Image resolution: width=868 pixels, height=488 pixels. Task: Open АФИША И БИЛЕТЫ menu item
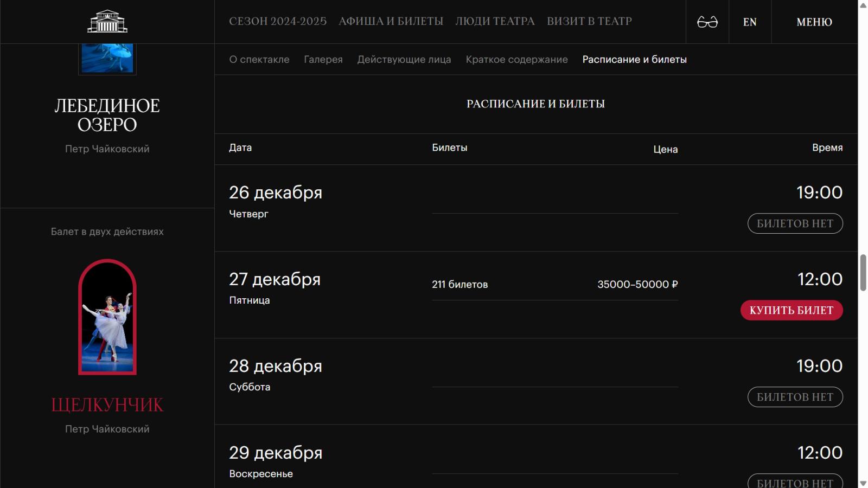coord(391,21)
